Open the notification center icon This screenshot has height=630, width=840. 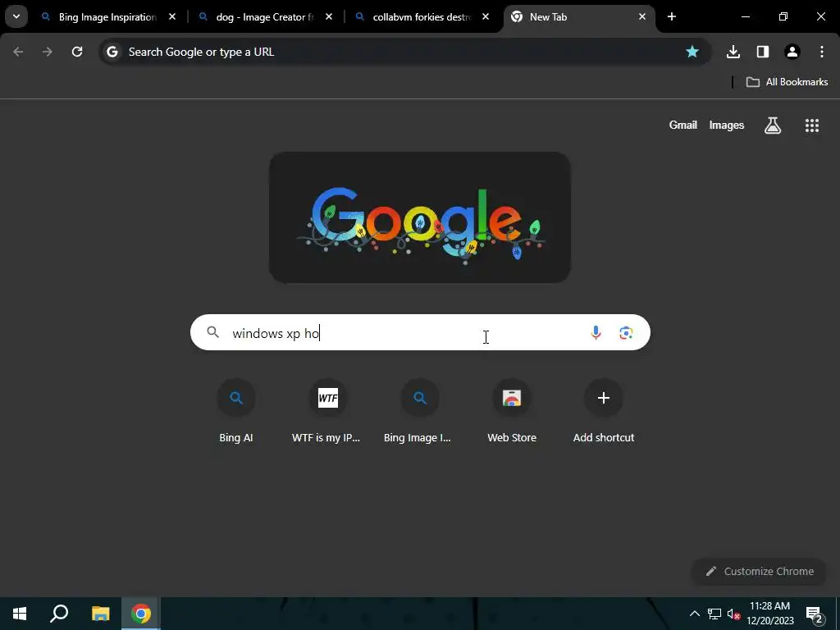pos(814,614)
